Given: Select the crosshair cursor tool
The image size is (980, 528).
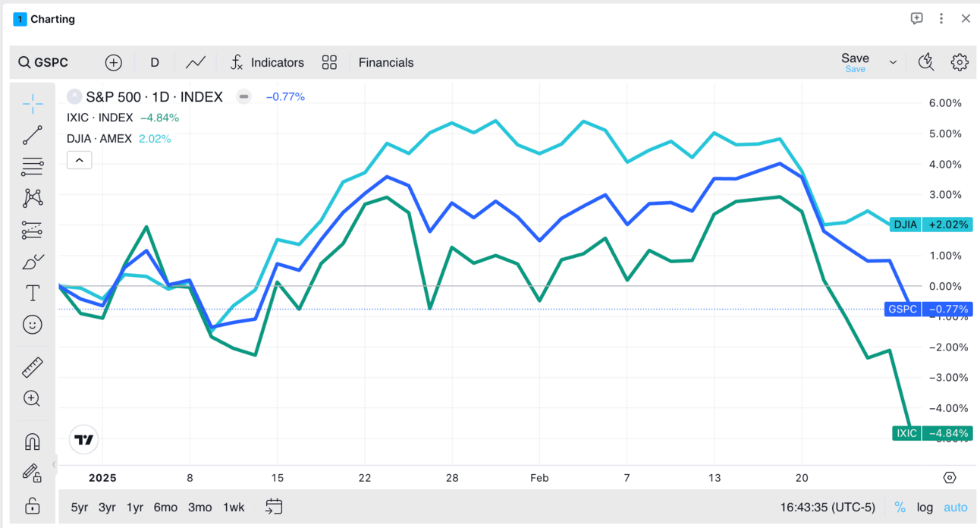Looking at the screenshot, I should [x=33, y=103].
